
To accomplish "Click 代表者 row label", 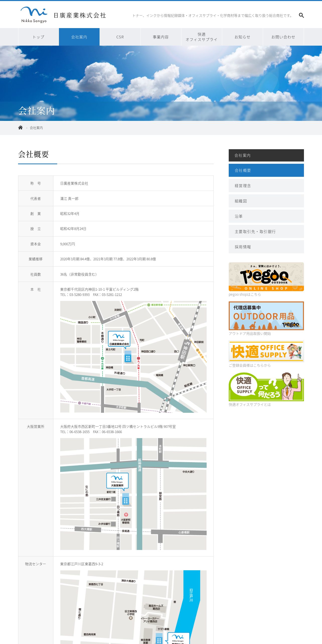I will pos(36,199).
